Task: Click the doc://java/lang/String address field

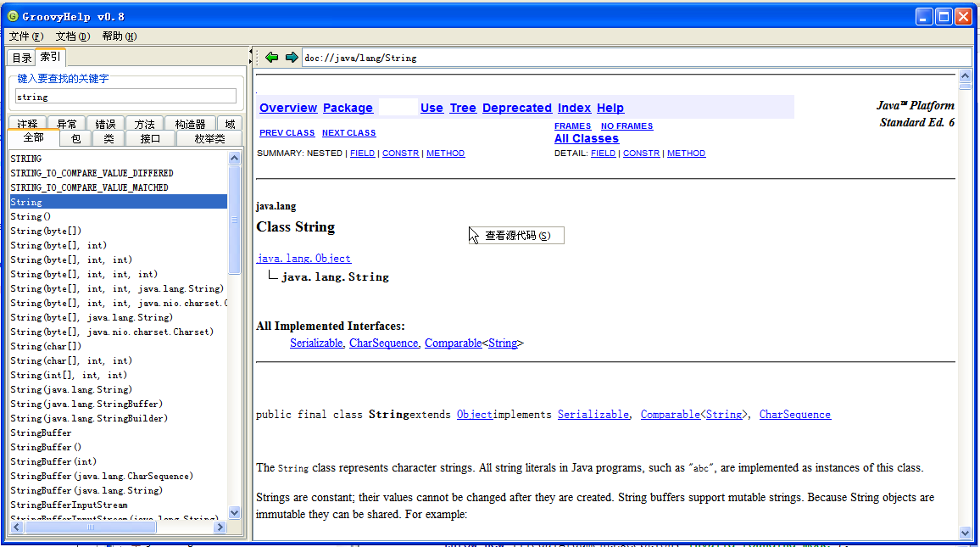Action: click(x=637, y=58)
